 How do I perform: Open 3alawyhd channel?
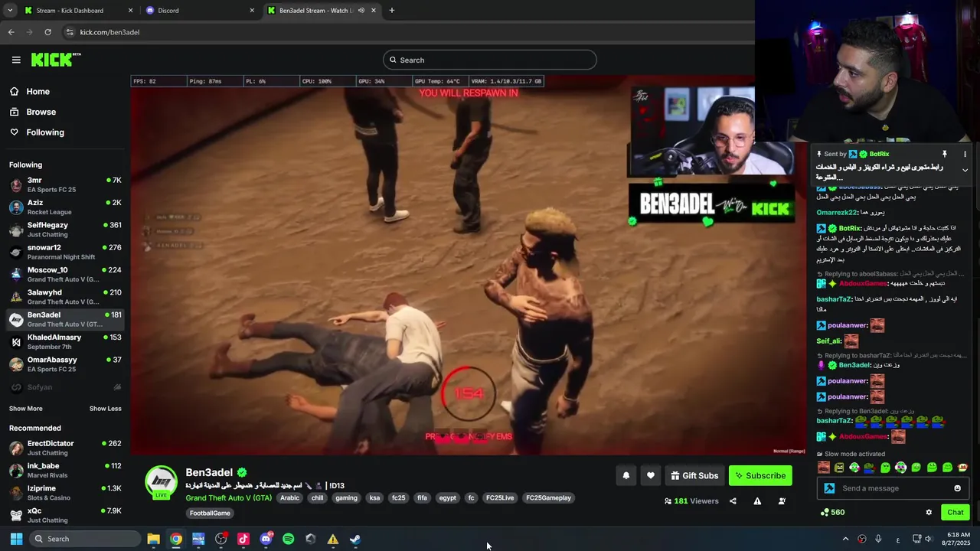point(65,297)
